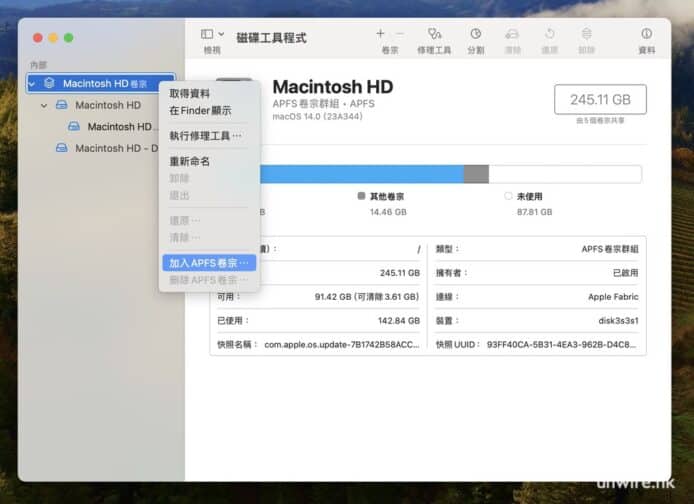
Task: Click the 245.11 GB capacity box
Action: pyautogui.click(x=600, y=99)
